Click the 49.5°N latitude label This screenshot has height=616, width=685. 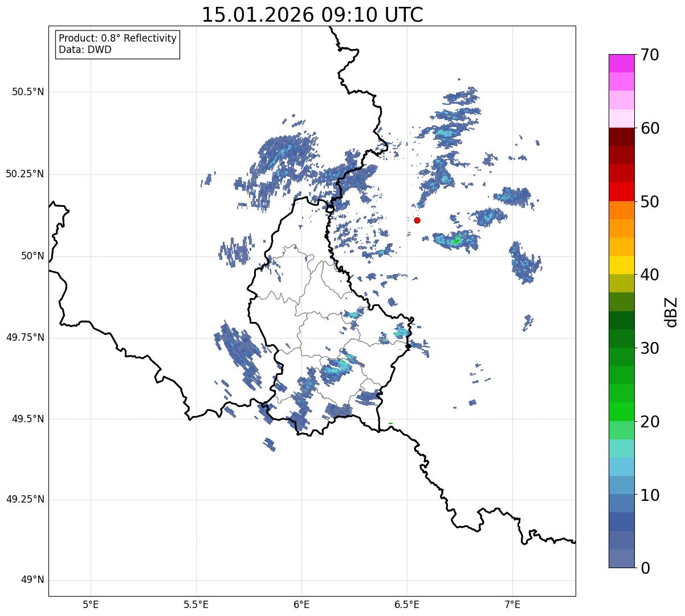28,419
